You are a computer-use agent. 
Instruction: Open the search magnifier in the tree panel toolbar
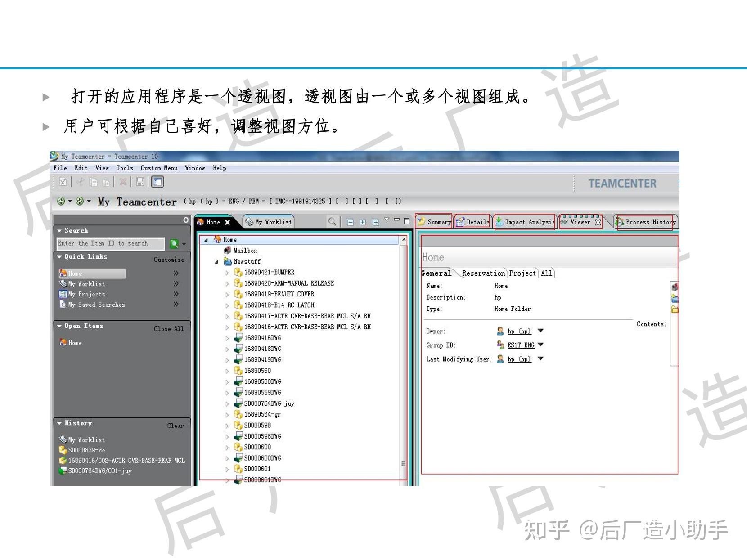tap(333, 222)
